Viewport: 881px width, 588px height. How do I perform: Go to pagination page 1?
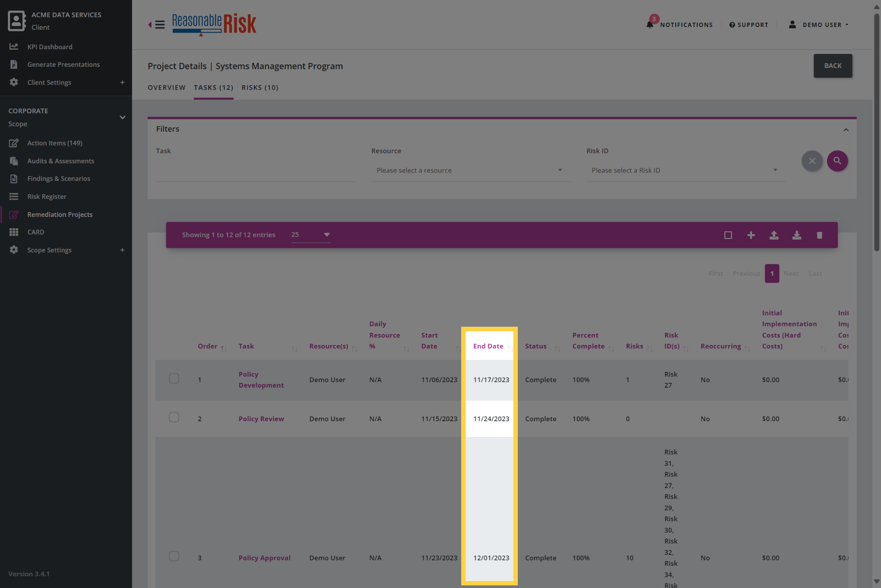coord(772,274)
